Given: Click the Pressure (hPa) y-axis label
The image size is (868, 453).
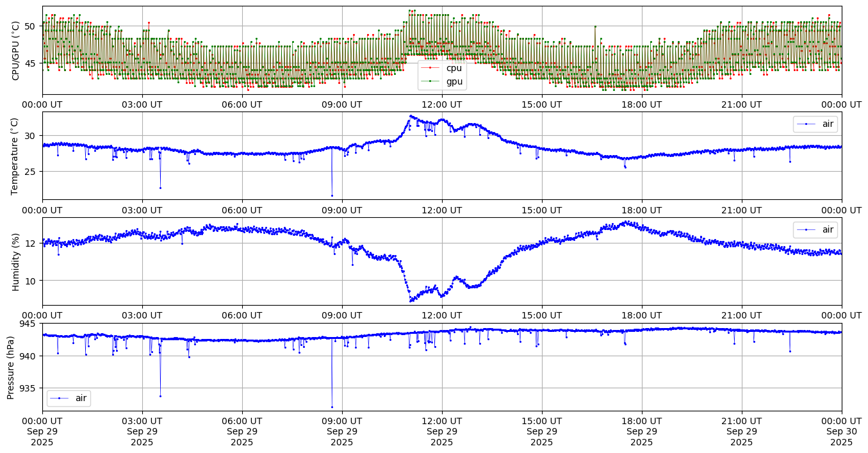Looking at the screenshot, I should pyautogui.click(x=11, y=367).
